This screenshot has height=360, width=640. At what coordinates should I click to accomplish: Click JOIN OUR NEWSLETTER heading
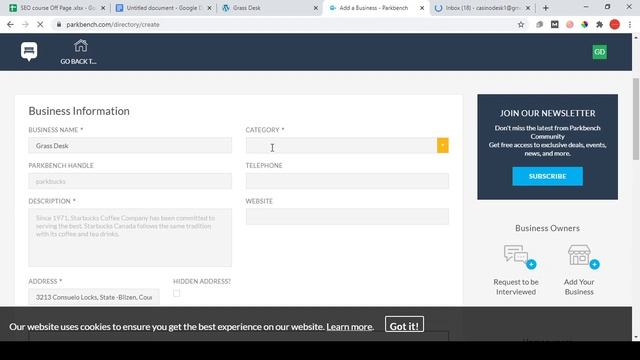tap(547, 113)
